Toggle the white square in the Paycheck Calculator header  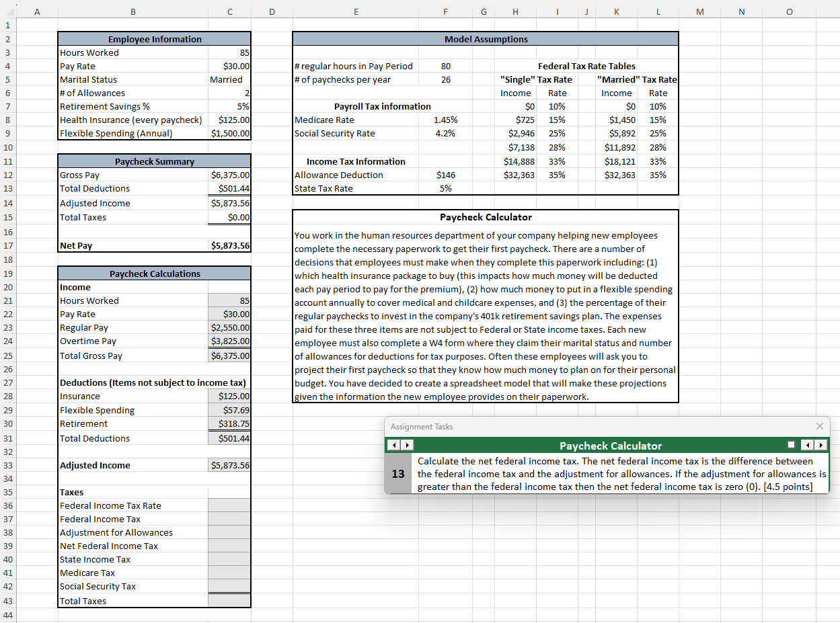tap(792, 445)
